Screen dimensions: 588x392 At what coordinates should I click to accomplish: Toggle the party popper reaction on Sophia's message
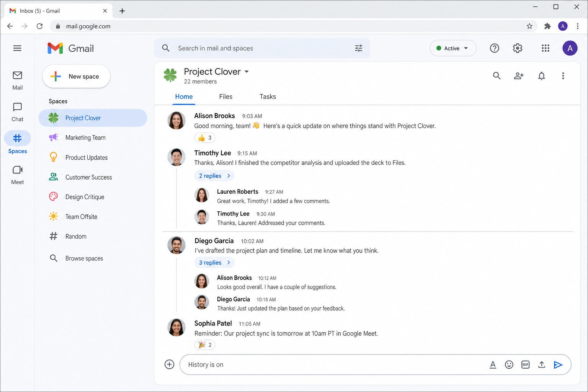[205, 345]
